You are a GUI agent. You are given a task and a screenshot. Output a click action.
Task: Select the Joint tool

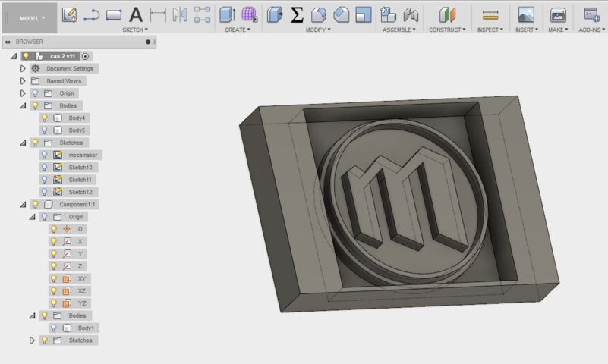tap(411, 15)
